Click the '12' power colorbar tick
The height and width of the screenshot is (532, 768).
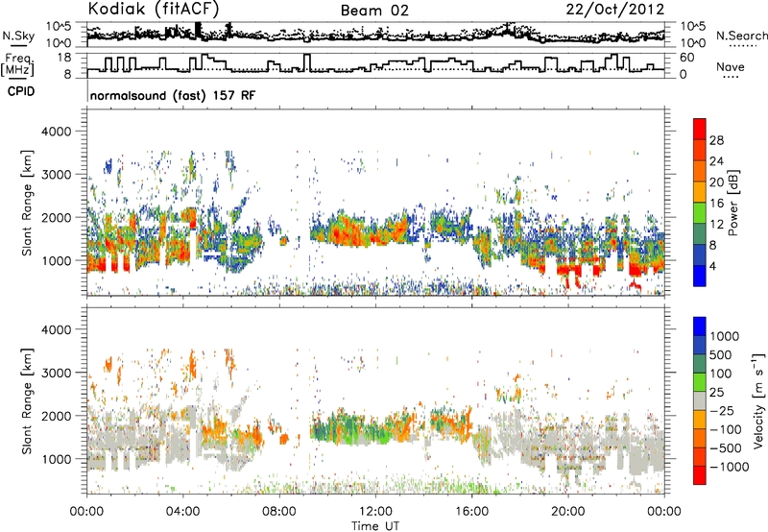(x=716, y=225)
